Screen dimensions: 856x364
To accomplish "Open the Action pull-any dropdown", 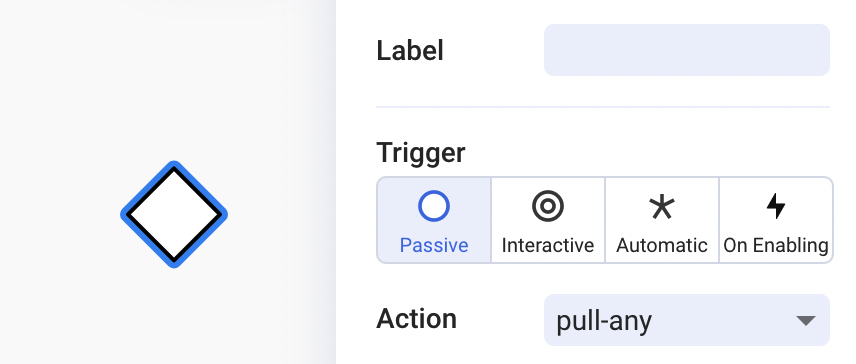I will pyautogui.click(x=687, y=320).
